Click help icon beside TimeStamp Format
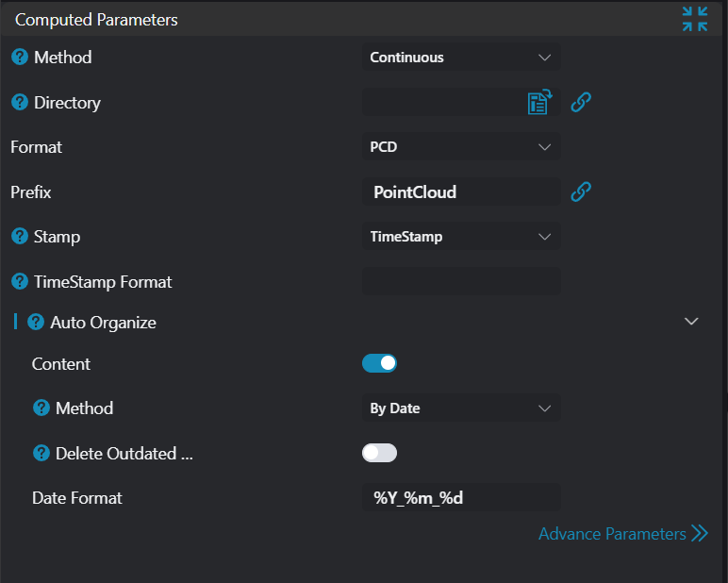728x583 pixels. pyautogui.click(x=20, y=282)
